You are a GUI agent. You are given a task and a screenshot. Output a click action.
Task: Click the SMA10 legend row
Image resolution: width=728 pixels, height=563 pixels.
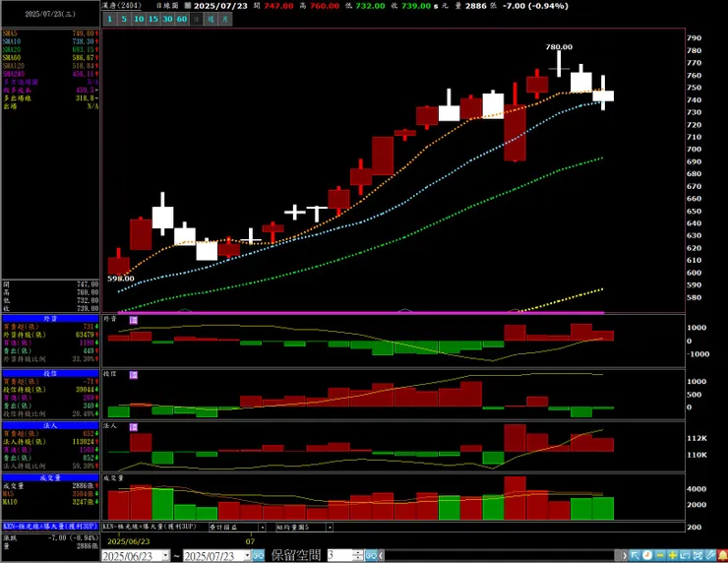click(x=50, y=41)
